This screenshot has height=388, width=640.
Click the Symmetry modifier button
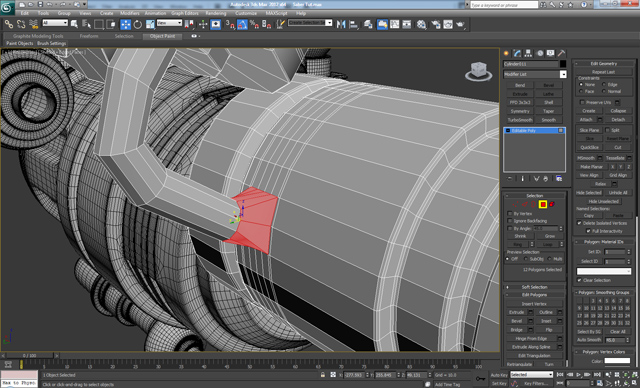point(520,111)
